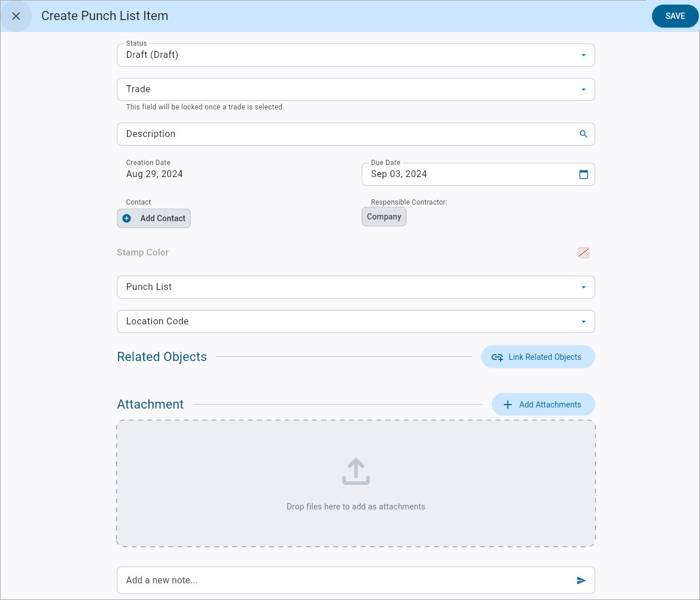Screen dimensions: 700x600
Task: Click the link icon beside Link Related Objects
Action: click(497, 357)
